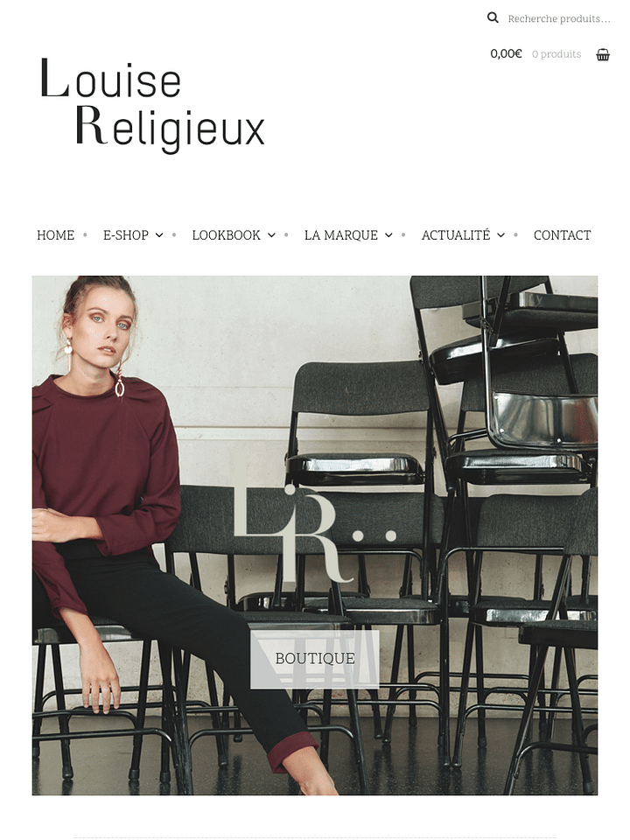Expand the ACTUALITÉ chevron arrow
This screenshot has height=840, width=630.
[x=500, y=235]
